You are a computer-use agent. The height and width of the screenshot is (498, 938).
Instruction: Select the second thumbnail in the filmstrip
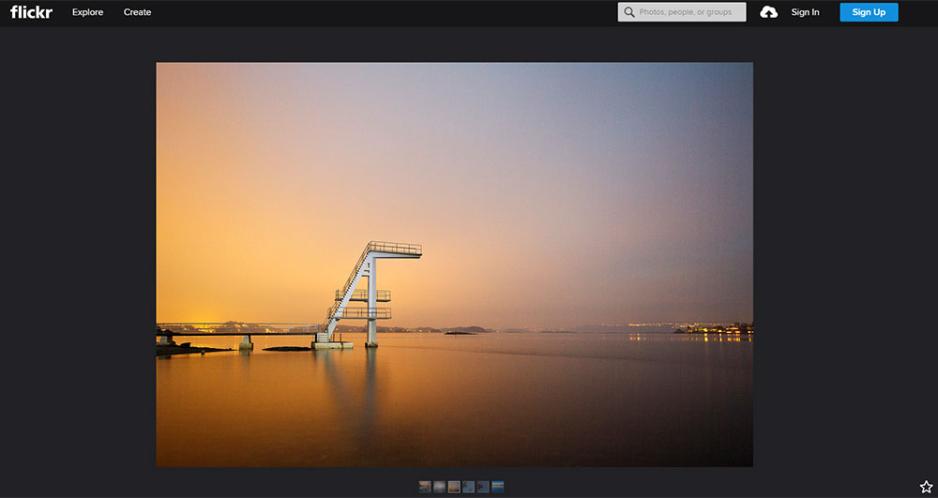(x=439, y=487)
